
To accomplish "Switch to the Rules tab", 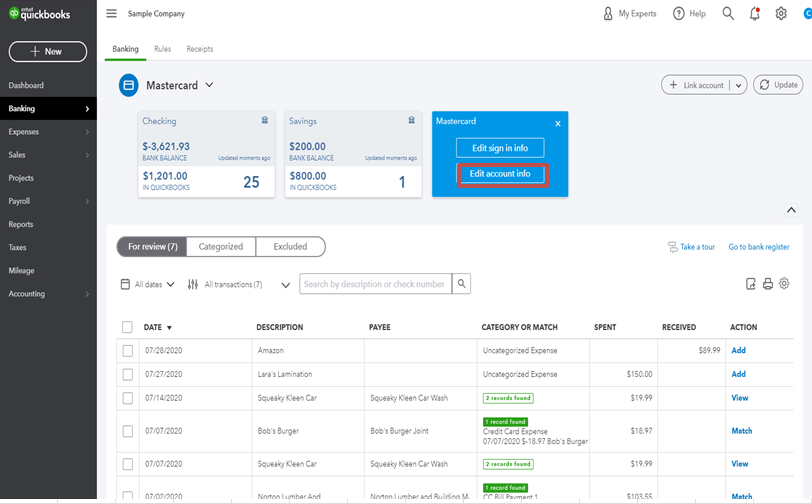I will (x=162, y=49).
